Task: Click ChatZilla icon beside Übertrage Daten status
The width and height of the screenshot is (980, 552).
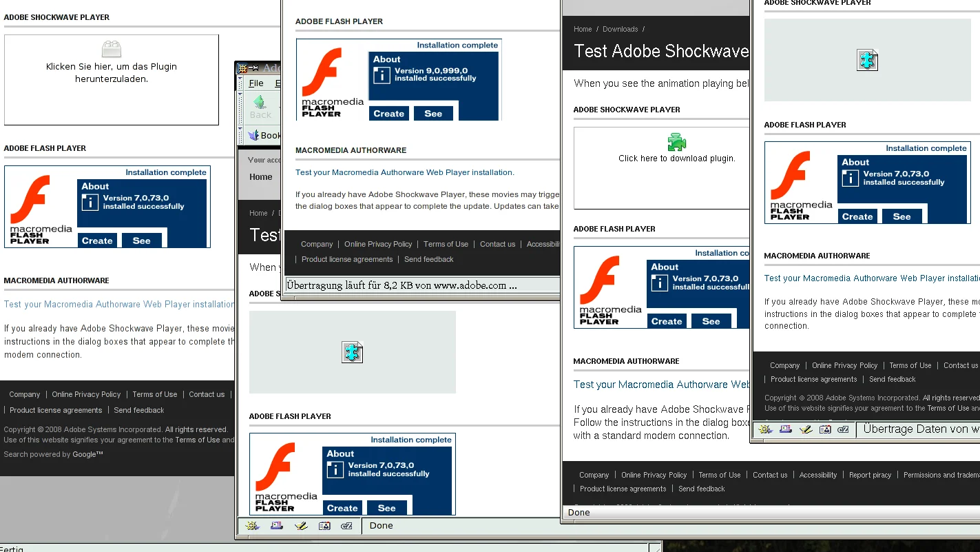Action: [x=844, y=429]
